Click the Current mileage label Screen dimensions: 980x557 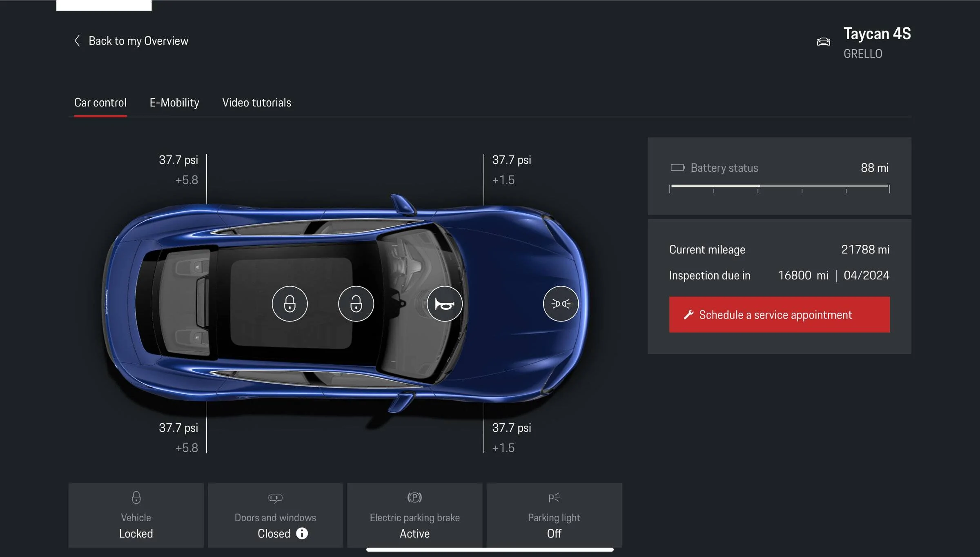click(707, 250)
